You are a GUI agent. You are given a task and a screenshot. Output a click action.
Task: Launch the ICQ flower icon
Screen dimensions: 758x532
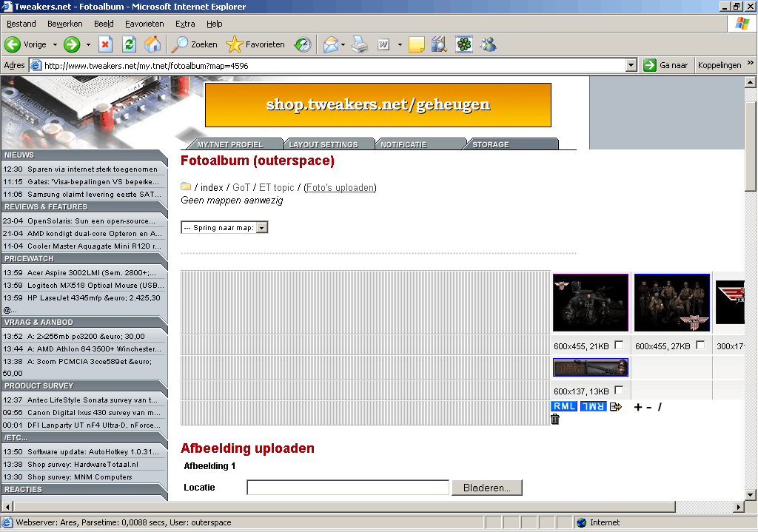pyautogui.click(x=463, y=44)
